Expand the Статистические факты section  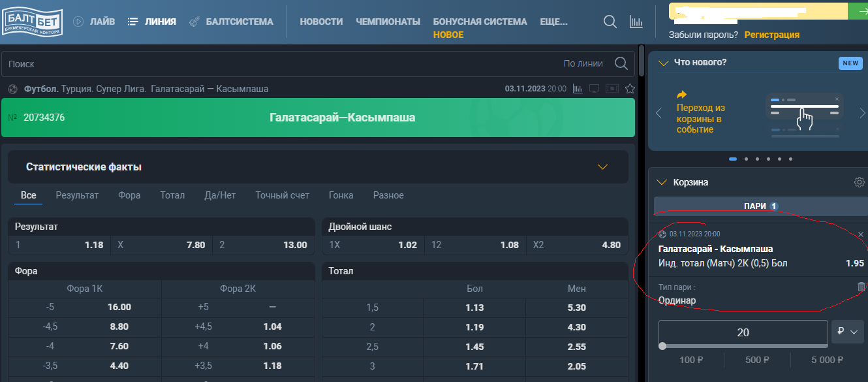pos(602,167)
